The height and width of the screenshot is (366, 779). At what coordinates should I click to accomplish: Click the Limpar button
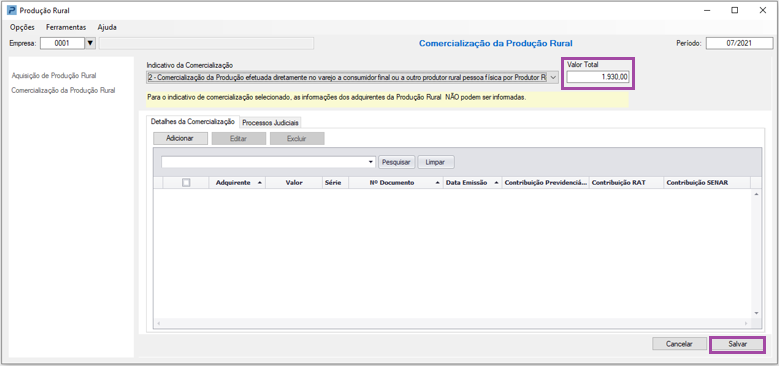pyautogui.click(x=436, y=162)
